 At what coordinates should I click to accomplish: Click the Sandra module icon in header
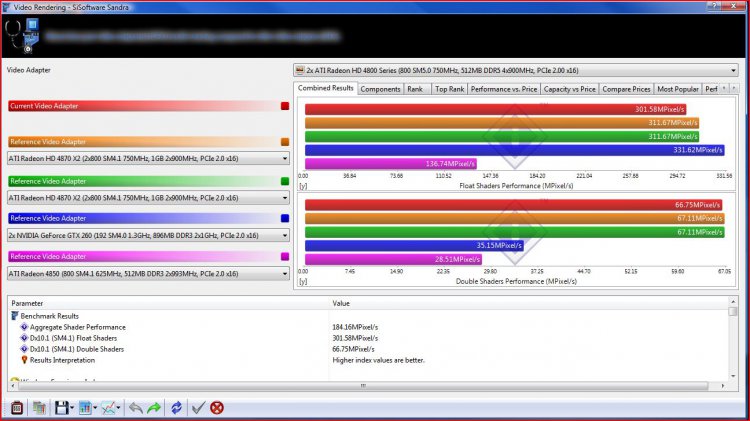click(x=22, y=35)
